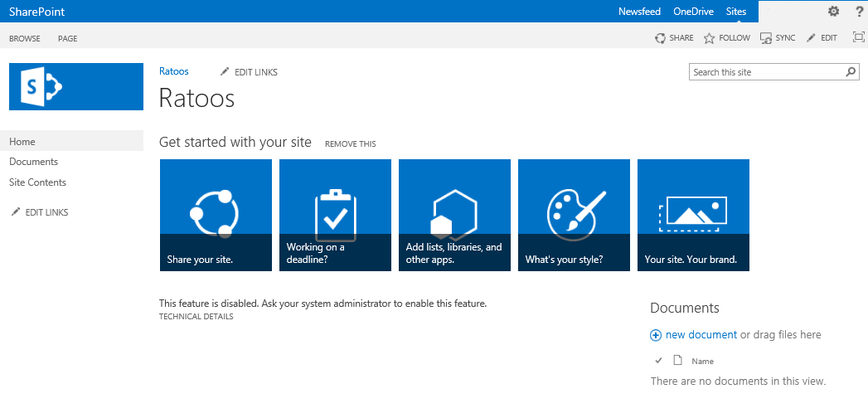Open the Working on a deadline tile
Viewport: 868px width, 413px height.
coord(336,216)
